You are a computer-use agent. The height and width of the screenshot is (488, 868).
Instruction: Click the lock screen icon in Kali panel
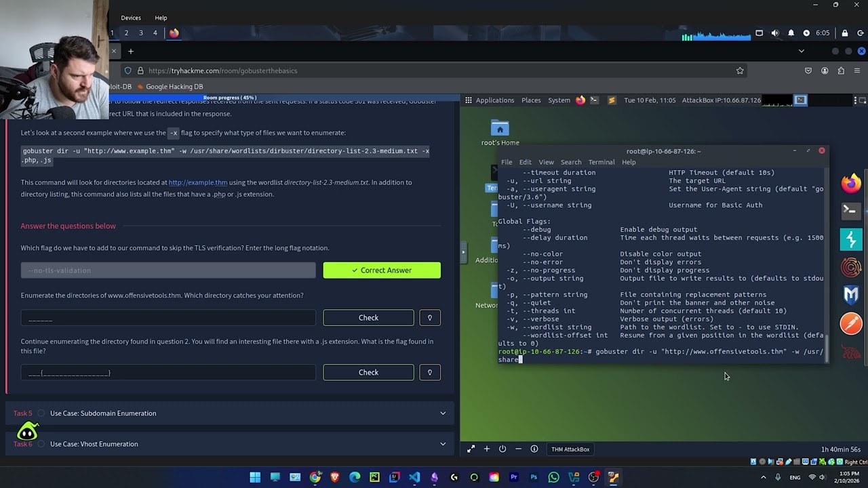[844, 33]
